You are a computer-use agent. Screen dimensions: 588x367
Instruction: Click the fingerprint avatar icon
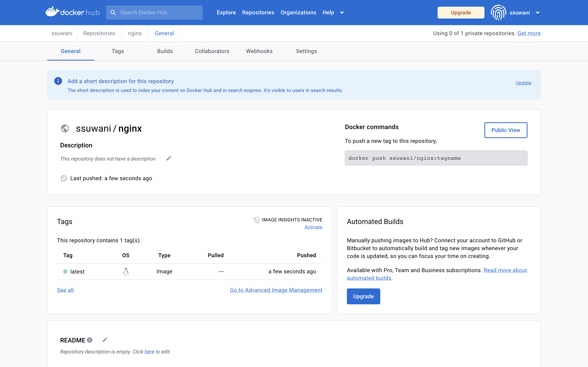click(498, 13)
